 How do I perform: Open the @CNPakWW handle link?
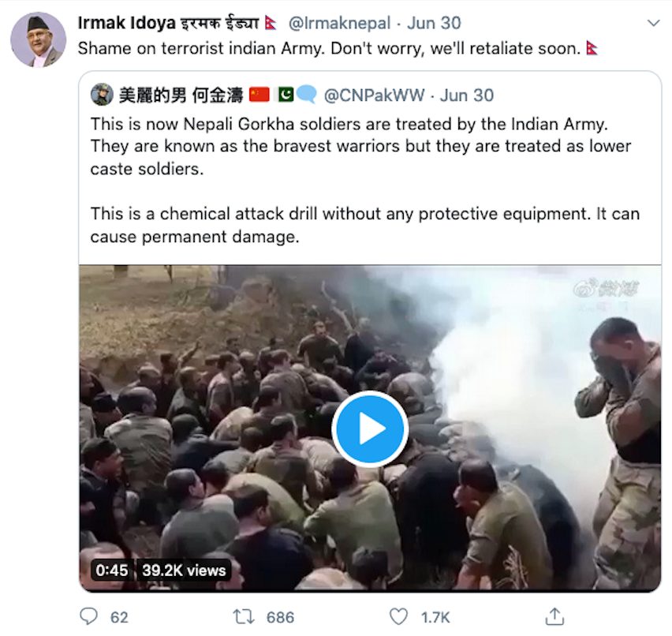[x=374, y=95]
